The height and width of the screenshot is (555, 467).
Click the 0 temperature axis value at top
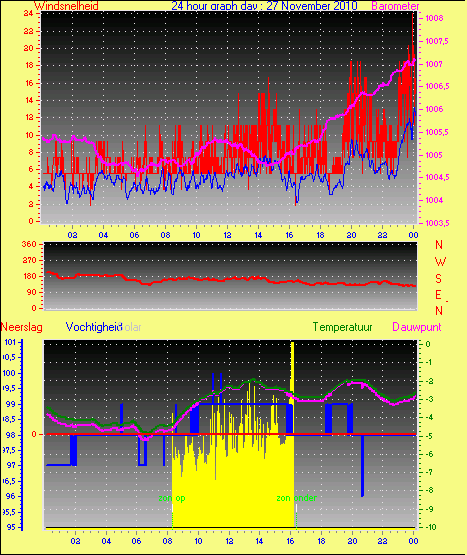tap(428, 344)
